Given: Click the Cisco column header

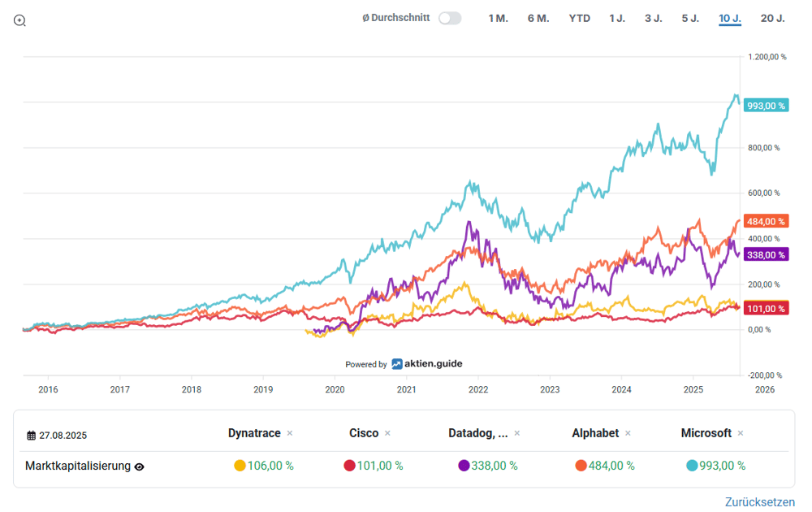Looking at the screenshot, I should pyautogui.click(x=364, y=433).
